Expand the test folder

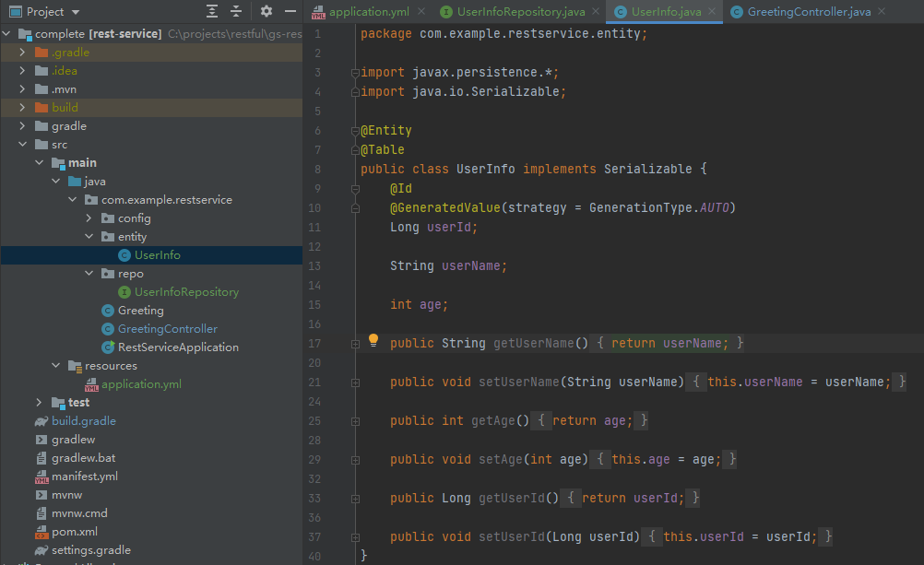[39, 403]
